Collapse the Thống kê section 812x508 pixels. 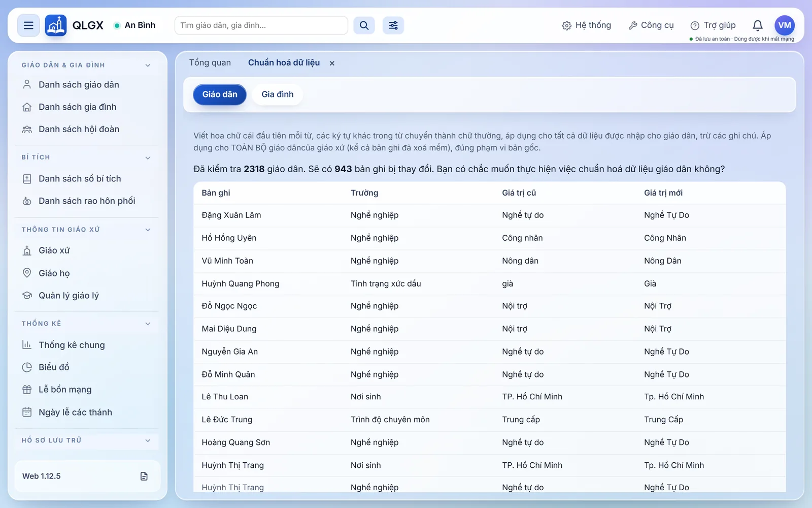click(x=148, y=324)
